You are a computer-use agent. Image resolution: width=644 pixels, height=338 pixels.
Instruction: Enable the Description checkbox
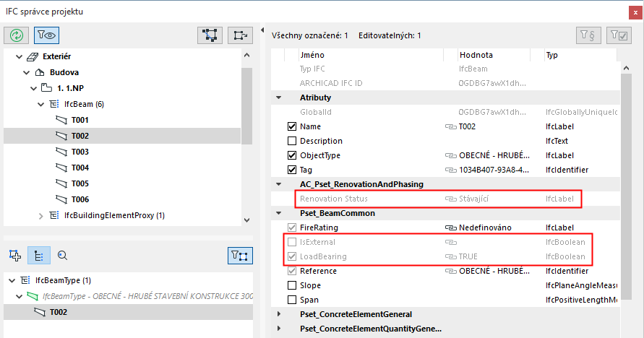292,141
